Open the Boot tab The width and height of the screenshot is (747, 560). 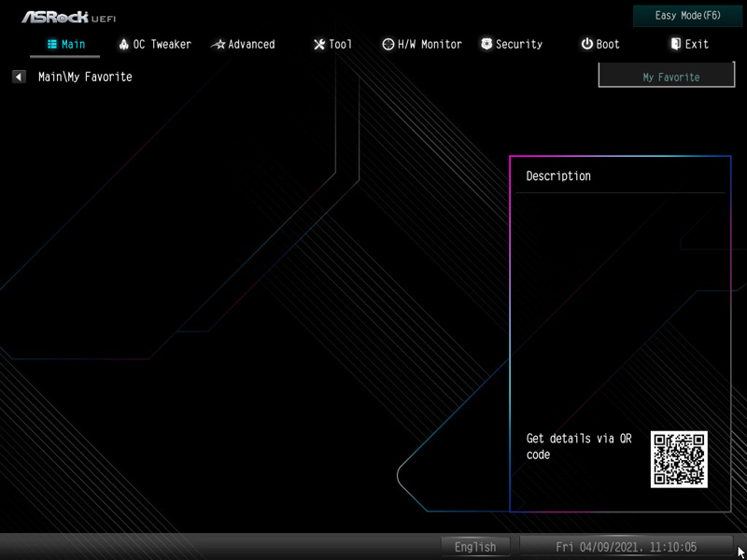(600, 45)
